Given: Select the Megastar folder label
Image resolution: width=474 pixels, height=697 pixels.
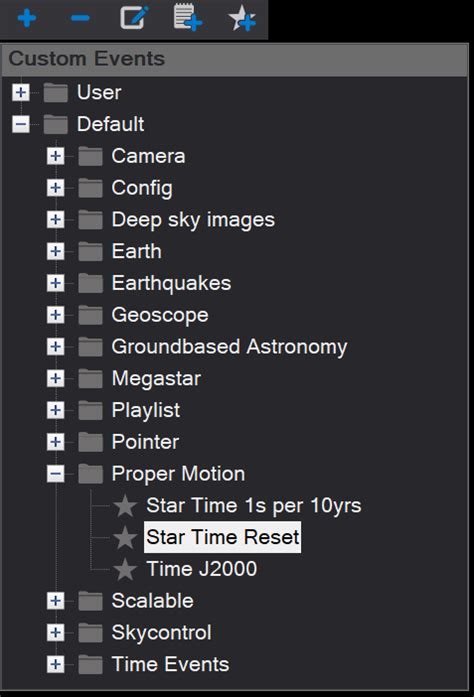Looking at the screenshot, I should coord(156,379).
